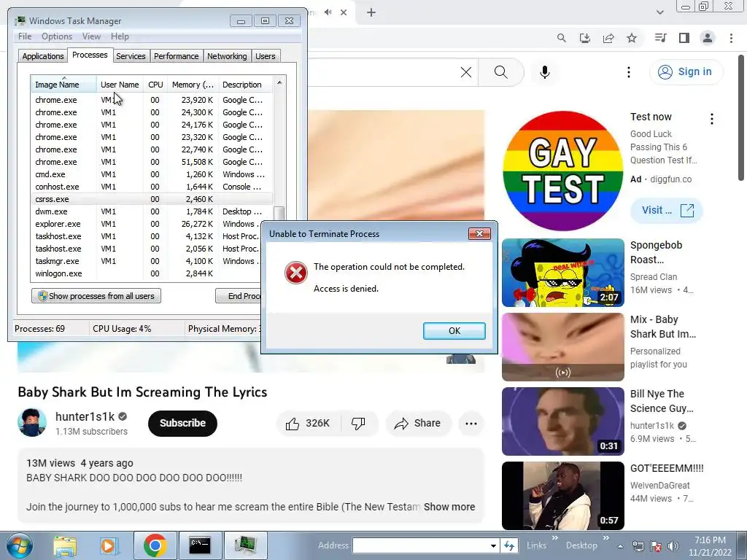The height and width of the screenshot is (560, 747).
Task: Select the conhost.exe process row
Action: 152,187
